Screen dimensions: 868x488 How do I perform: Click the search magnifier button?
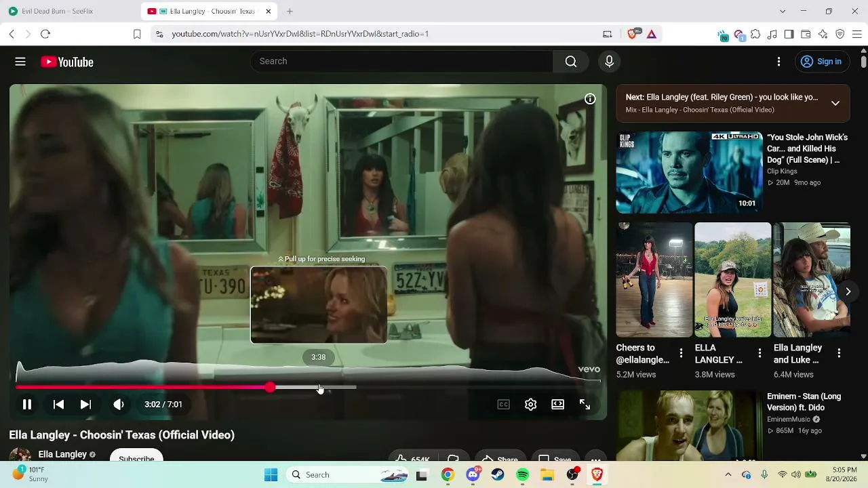[x=571, y=61]
